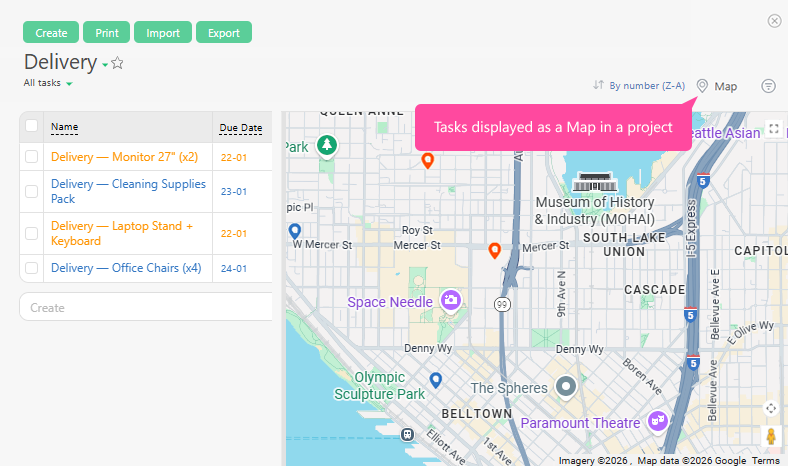Check the select-all tasks checkbox in header
Image resolution: width=788 pixels, height=466 pixels.
32,126
